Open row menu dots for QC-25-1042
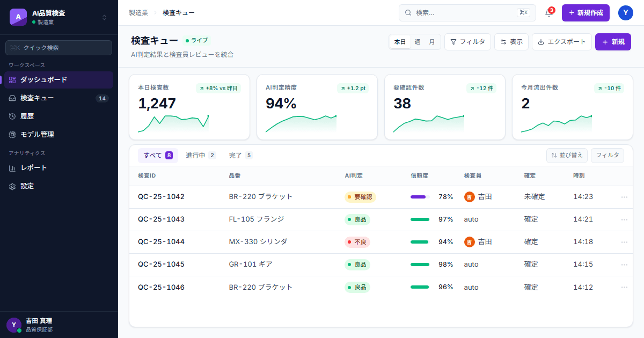This screenshot has height=338, width=644. (624, 197)
